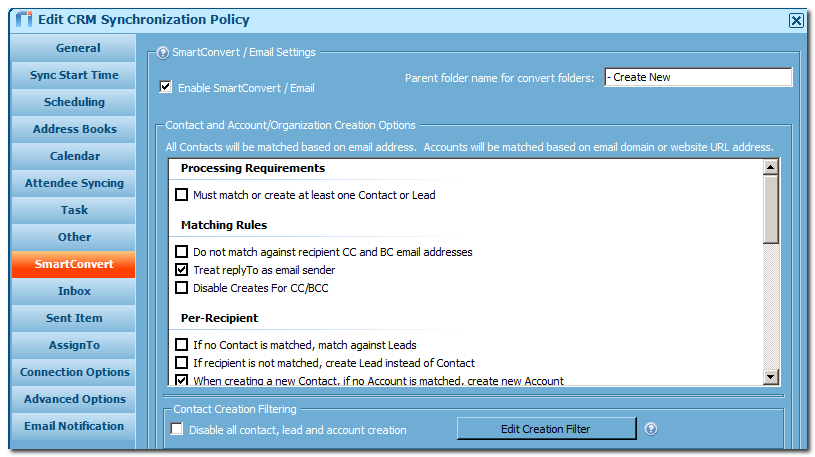Screen dimensions: 815x457
Task: Enable Do not match against recipient CC and BC
Action: (181, 252)
